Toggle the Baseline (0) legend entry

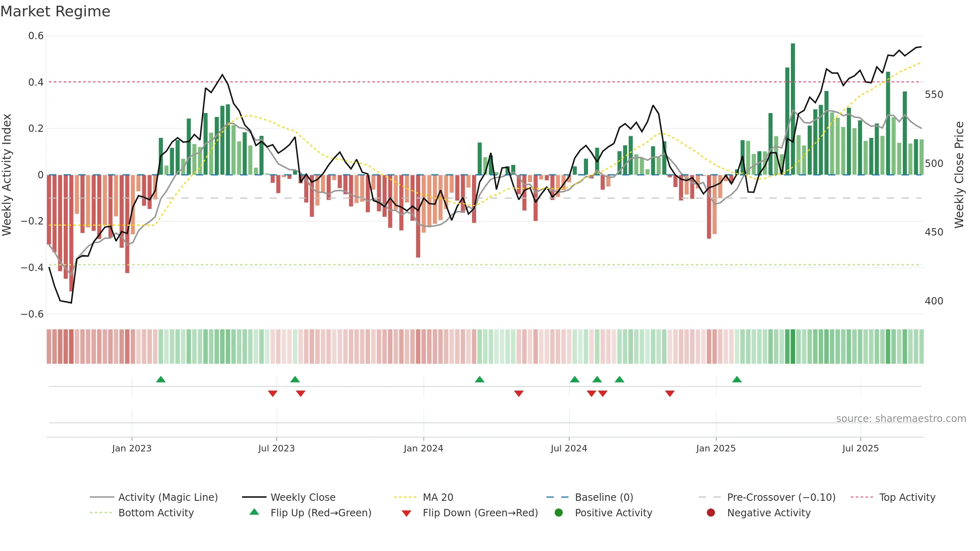(x=590, y=497)
